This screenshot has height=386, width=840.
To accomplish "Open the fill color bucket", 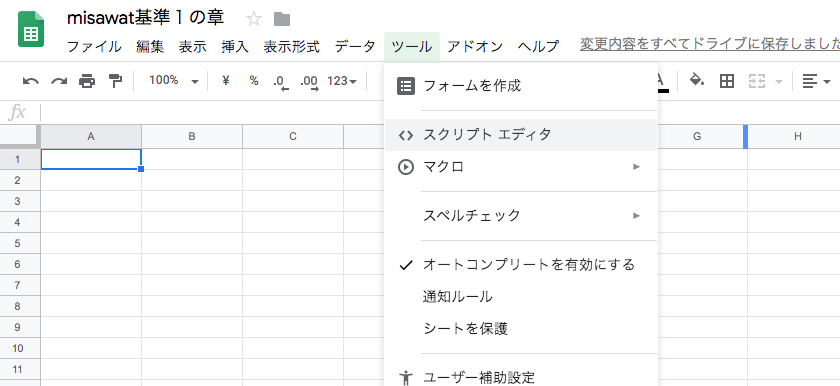I will tap(696, 81).
